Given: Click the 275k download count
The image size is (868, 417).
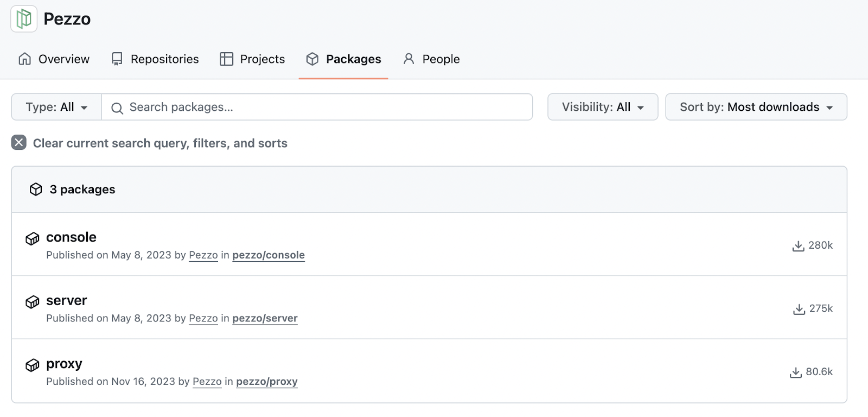Looking at the screenshot, I should tap(821, 308).
